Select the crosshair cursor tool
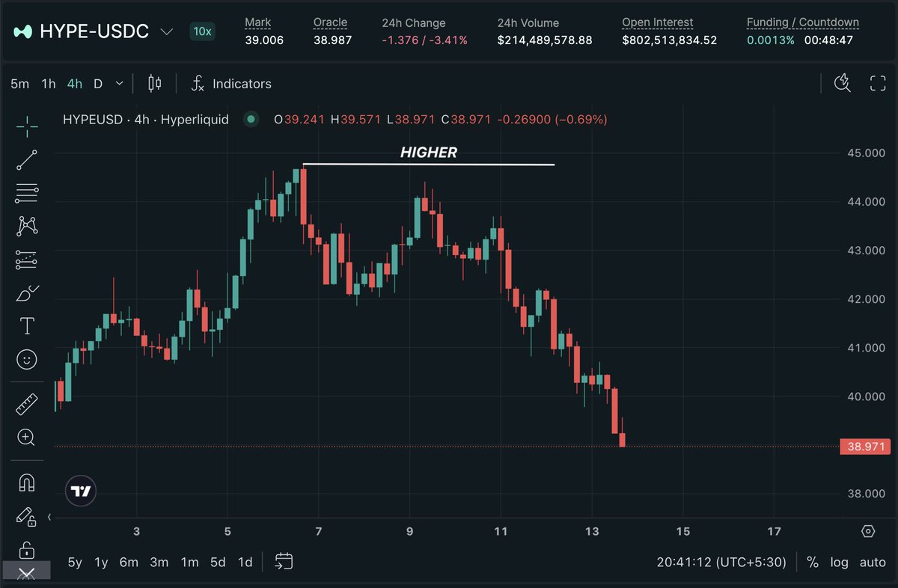Screen dimensions: 898x588 [x=27, y=127]
